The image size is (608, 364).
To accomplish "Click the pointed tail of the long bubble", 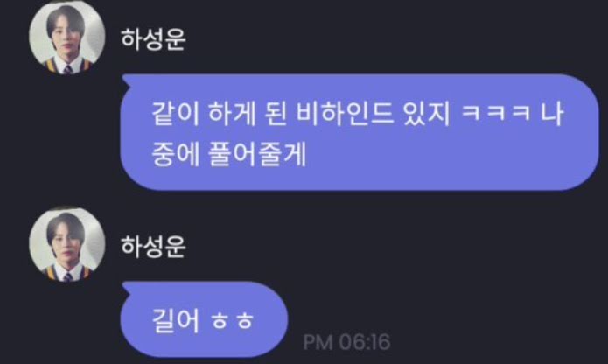I will coord(127,80).
